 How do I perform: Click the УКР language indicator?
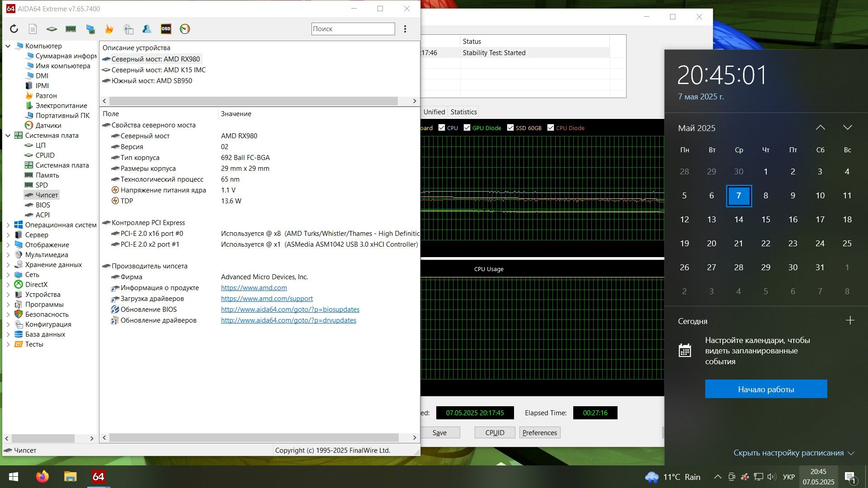pos(789,477)
